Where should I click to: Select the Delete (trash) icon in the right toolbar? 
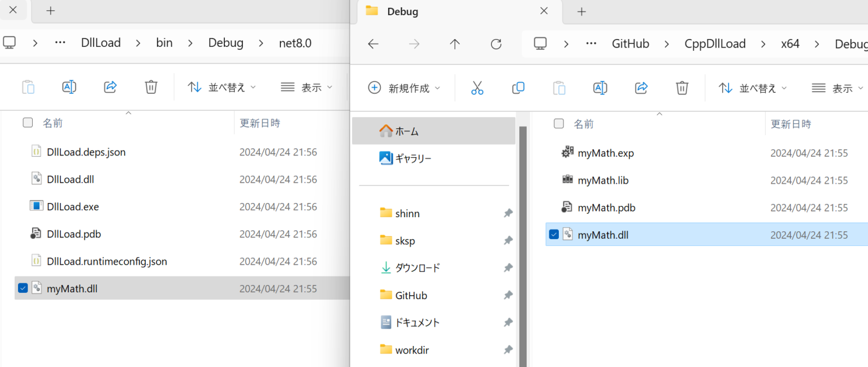[682, 88]
